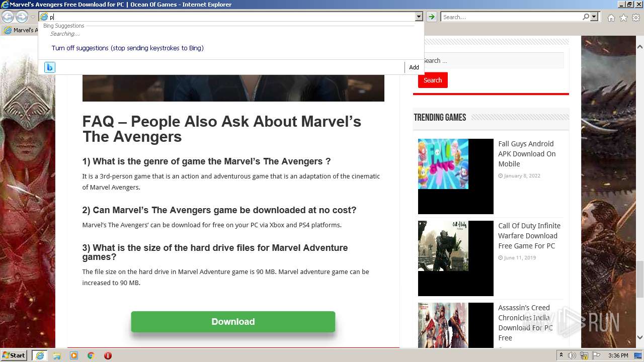This screenshot has width=644, height=362.
Task: Open File Explorer folder taskbar icon
Action: [57, 355]
